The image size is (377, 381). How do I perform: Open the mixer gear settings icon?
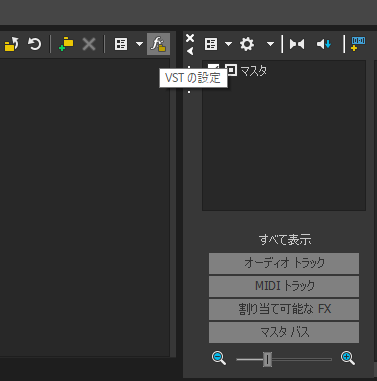click(x=247, y=44)
